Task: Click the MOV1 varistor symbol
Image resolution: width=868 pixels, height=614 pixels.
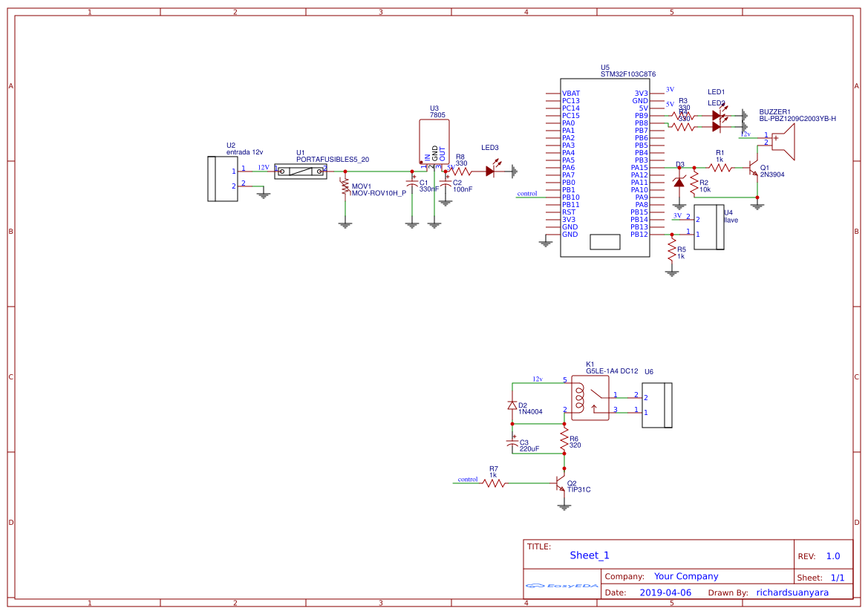Action: (x=345, y=184)
